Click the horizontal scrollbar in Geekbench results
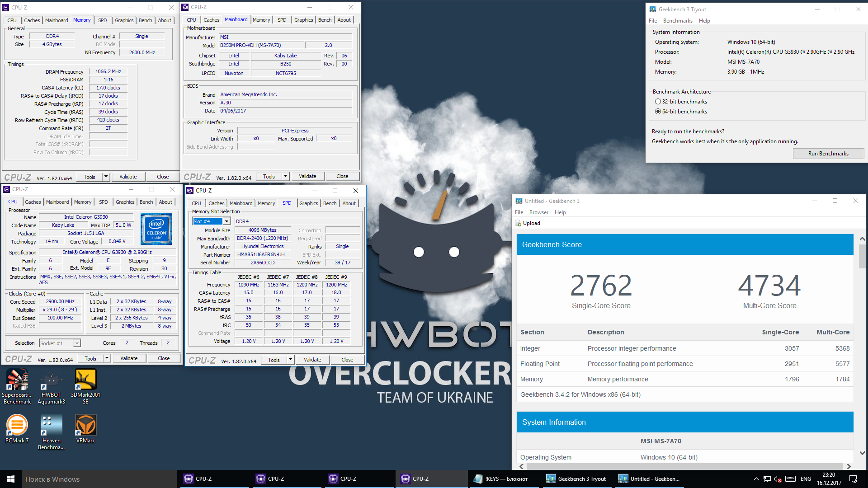Image resolution: width=868 pixels, height=488 pixels. coord(684,466)
